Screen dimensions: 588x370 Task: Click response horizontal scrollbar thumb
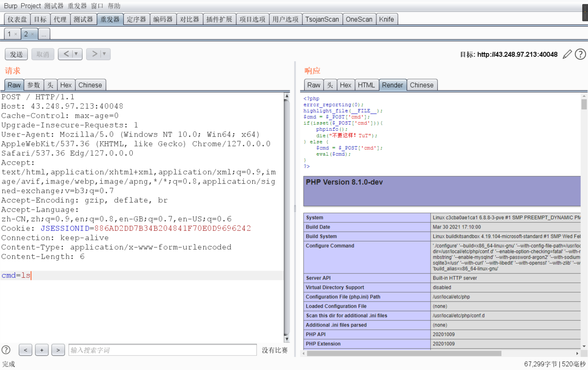point(404,353)
